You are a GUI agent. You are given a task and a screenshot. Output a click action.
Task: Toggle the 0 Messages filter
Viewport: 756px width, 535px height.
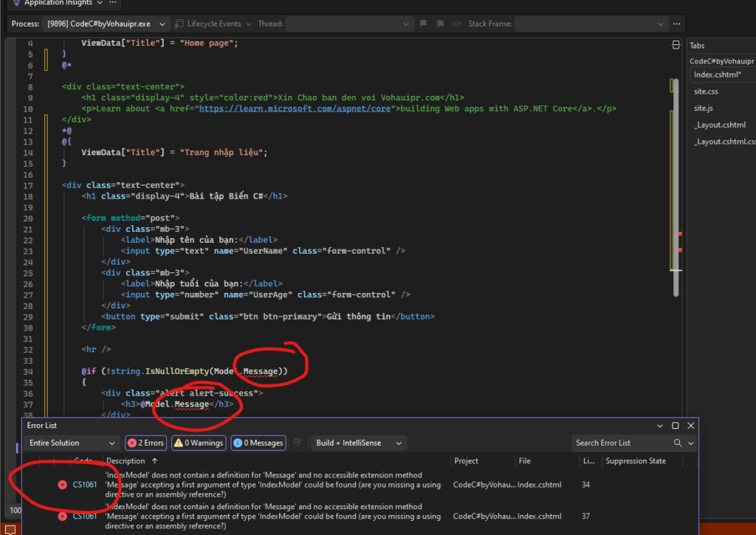point(258,443)
